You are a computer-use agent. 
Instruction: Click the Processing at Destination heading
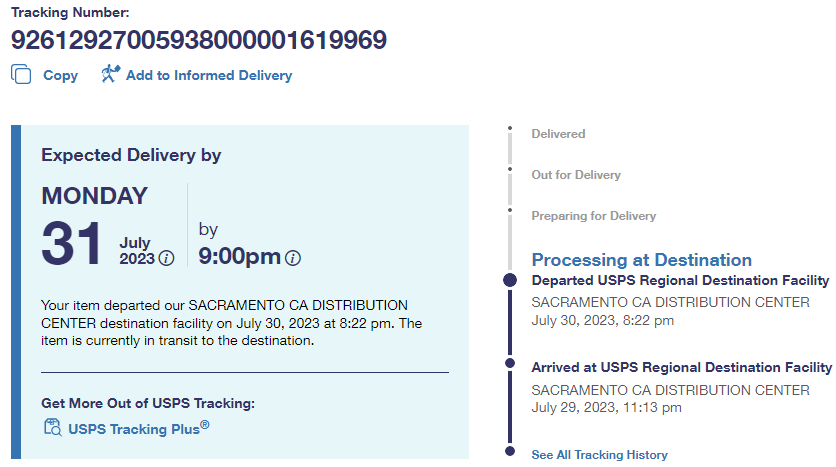641,260
